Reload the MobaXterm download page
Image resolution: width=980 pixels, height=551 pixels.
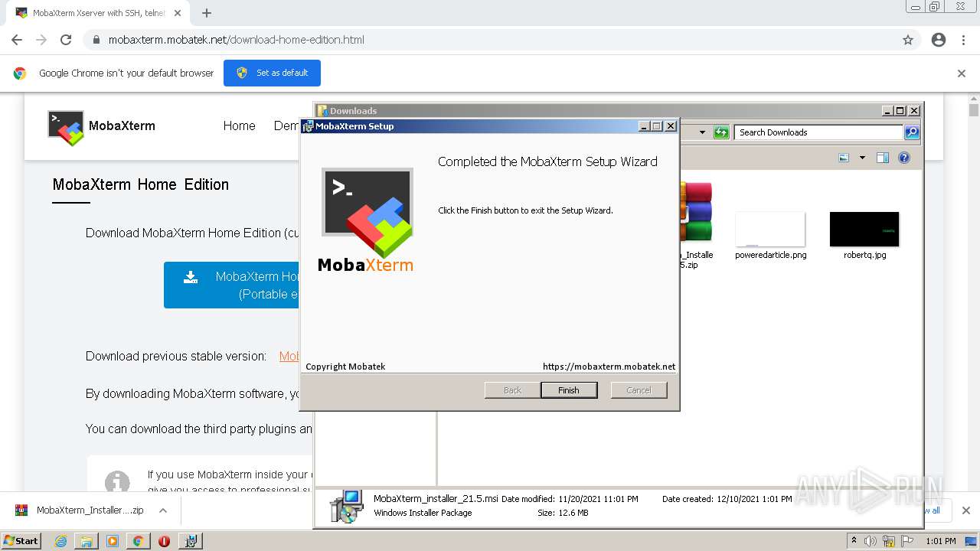tap(66, 40)
